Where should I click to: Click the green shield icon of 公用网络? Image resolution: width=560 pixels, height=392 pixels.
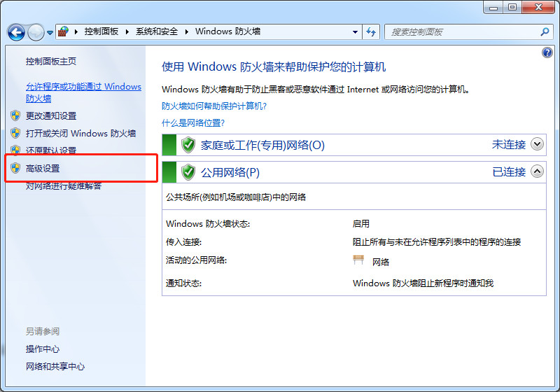188,172
